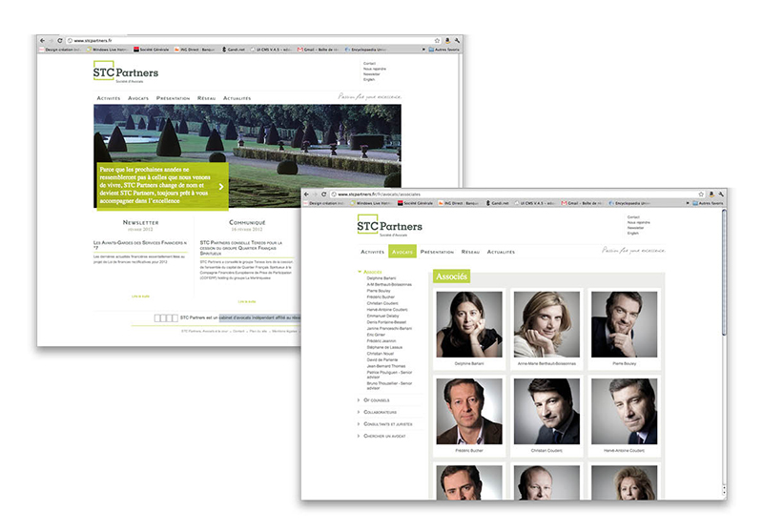763x532 pixels.
Task: Open Société Générale bookmark in rear homepage window
Action: coord(152,50)
